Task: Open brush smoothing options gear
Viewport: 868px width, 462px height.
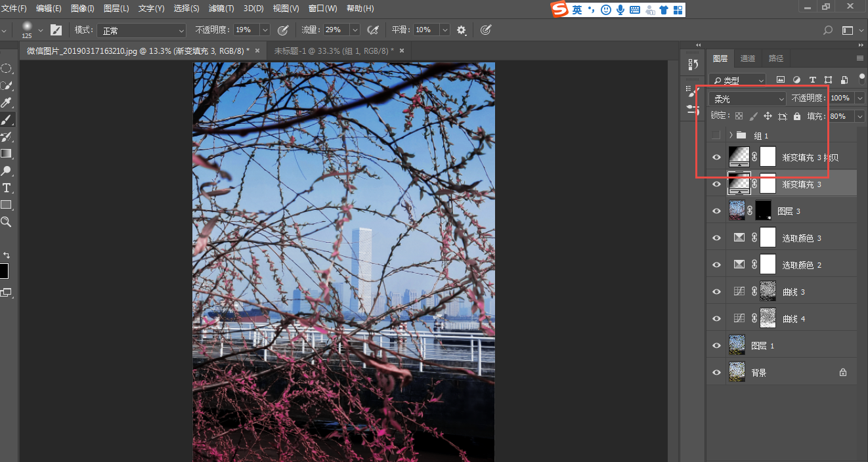Action: click(462, 30)
